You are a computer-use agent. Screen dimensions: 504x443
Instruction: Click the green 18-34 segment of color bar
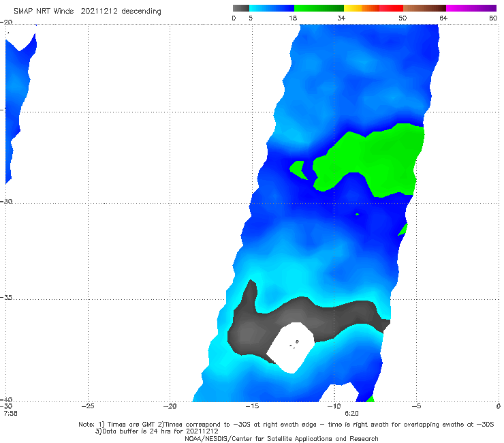pyautogui.click(x=319, y=8)
